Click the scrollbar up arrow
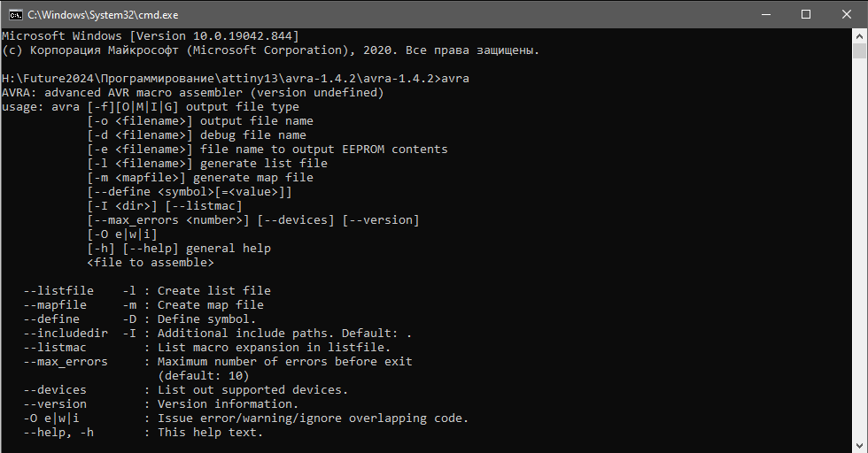868x453 pixels. (860, 36)
